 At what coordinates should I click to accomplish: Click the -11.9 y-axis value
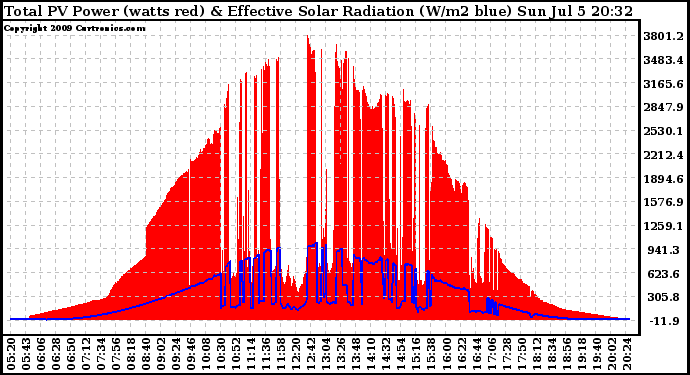tap(664, 321)
